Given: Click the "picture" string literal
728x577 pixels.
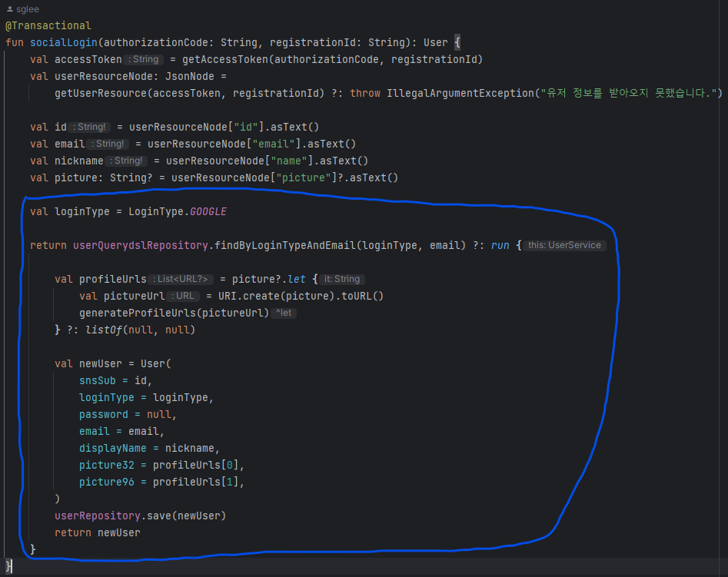Looking at the screenshot, I should (x=304, y=177).
